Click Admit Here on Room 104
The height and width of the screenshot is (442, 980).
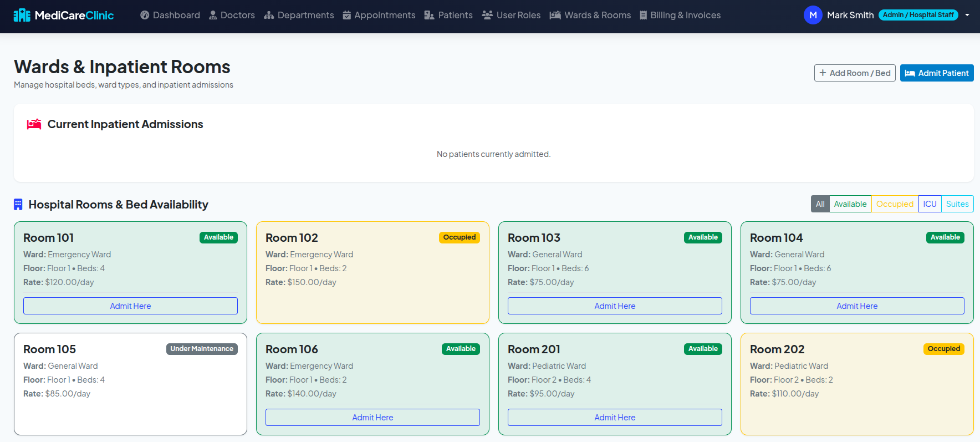[857, 306]
